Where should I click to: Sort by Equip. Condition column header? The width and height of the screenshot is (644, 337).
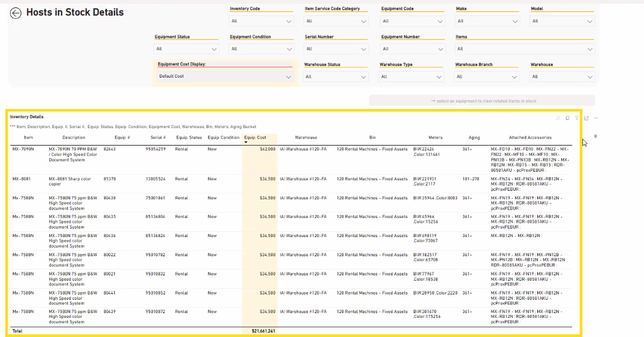click(224, 138)
